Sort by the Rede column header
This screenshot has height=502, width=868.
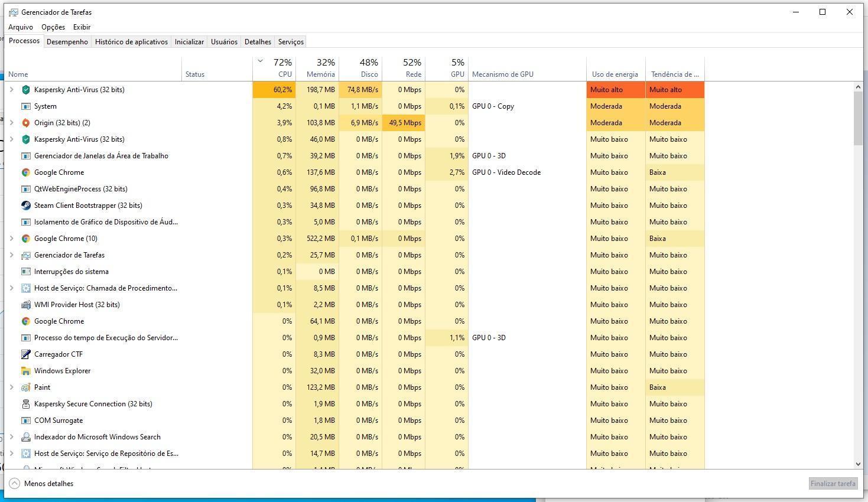pos(404,69)
